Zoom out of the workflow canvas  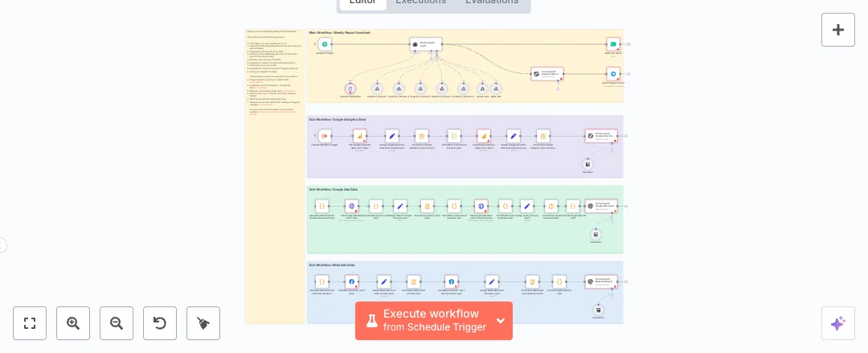[x=117, y=323]
